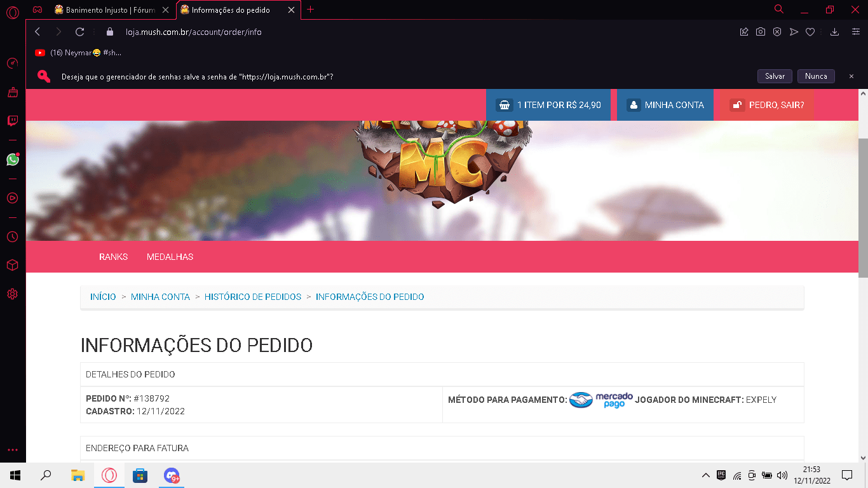Open the pinboard pin icon in address bar
Image resolution: width=868 pixels, height=488 pixels.
[744, 32]
